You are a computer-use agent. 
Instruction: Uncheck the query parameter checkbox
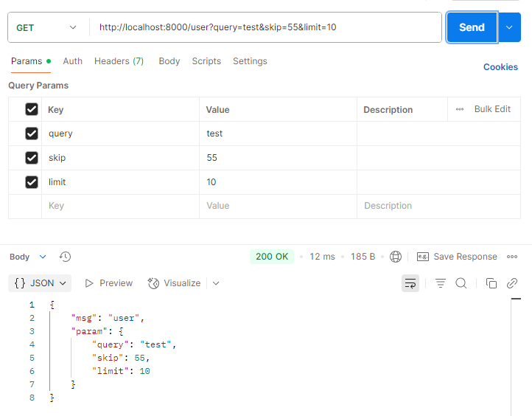click(x=32, y=134)
